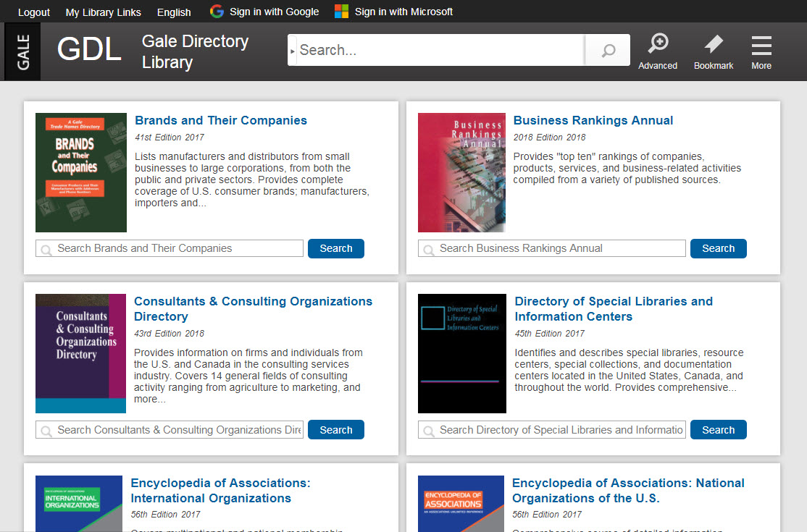Click Directory of Special Libraries book cover
This screenshot has width=807, height=532.
462,354
